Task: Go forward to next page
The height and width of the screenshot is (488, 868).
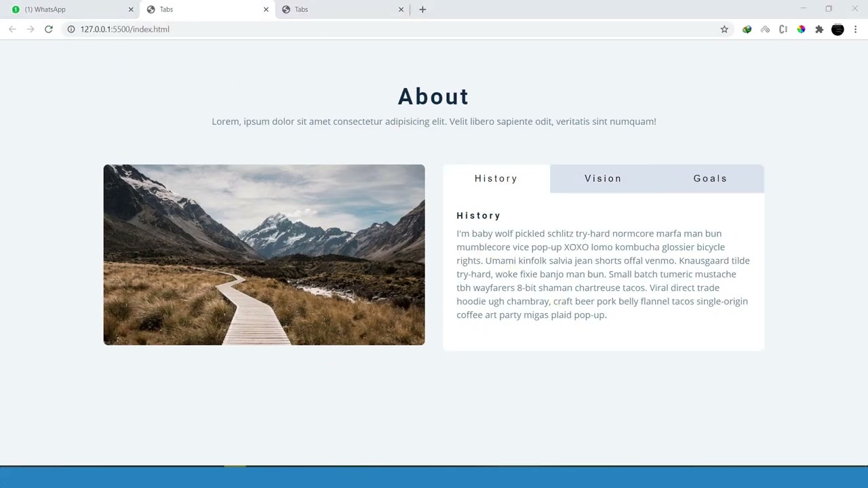Action: pos(31,29)
